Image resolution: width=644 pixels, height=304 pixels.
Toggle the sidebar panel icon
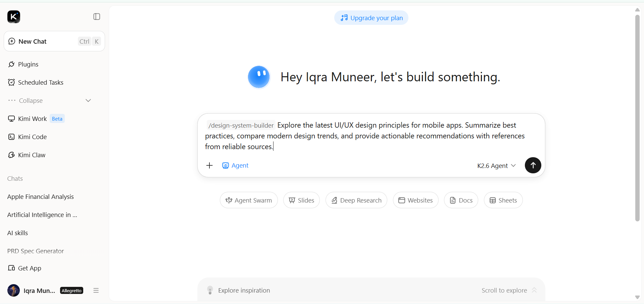97,16
